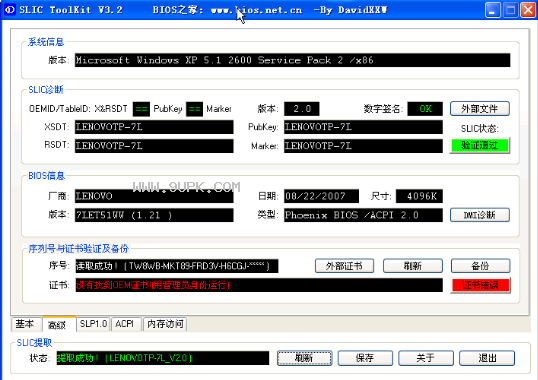Open the 关于 about button
This screenshot has height=380, width=538.
pos(426,358)
